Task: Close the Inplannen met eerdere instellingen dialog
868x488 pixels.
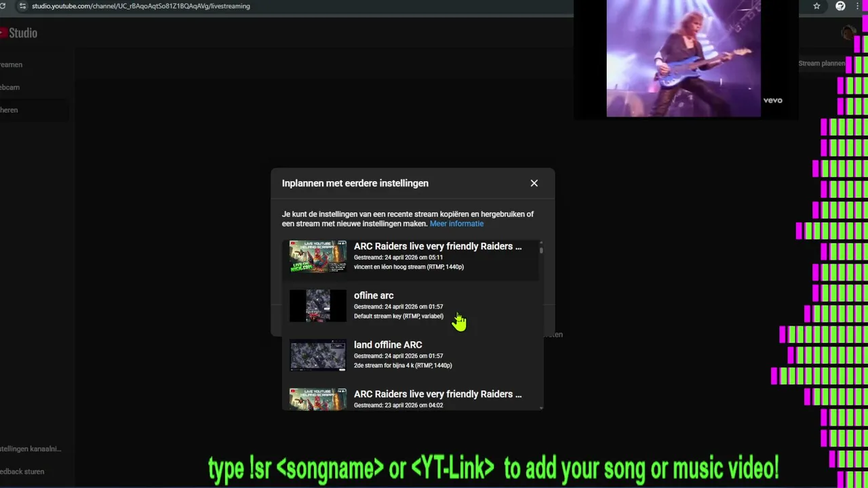Action: pos(534,183)
